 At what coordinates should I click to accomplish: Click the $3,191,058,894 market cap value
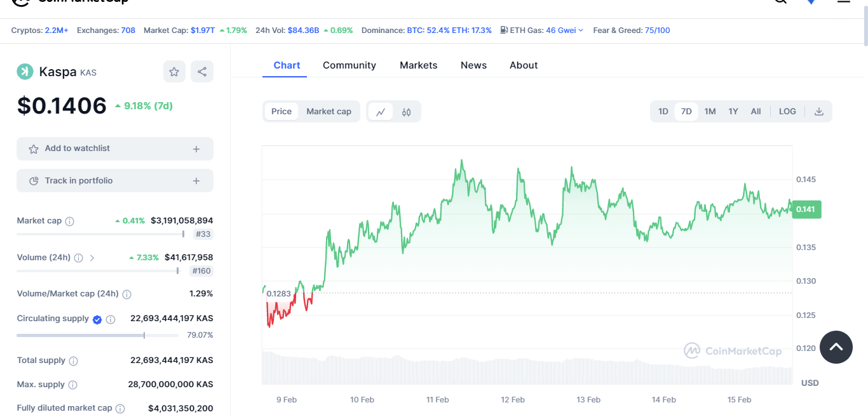pos(182,221)
